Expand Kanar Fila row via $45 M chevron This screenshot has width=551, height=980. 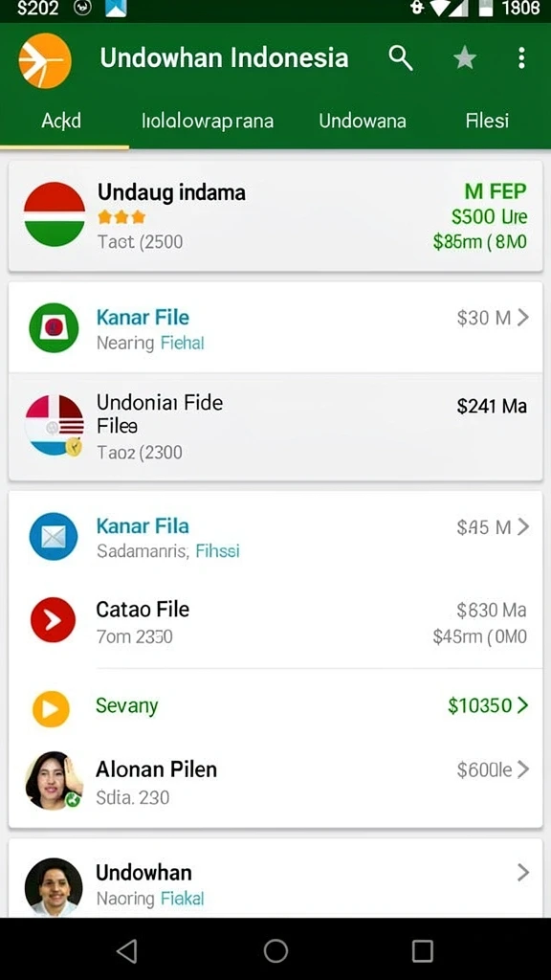(x=523, y=527)
